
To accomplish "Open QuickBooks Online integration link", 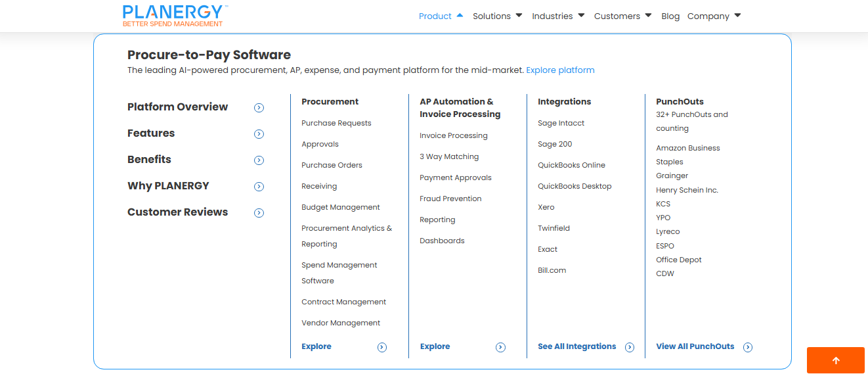I will pyautogui.click(x=571, y=165).
